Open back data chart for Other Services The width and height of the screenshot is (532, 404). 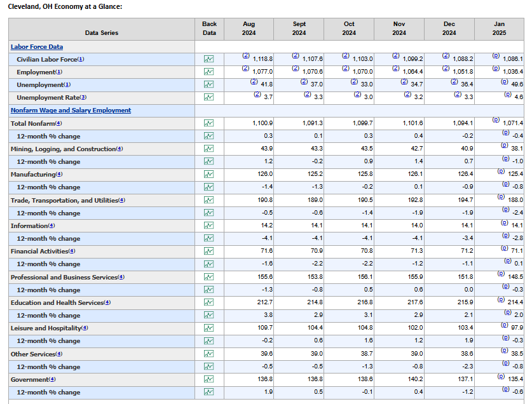[208, 354]
